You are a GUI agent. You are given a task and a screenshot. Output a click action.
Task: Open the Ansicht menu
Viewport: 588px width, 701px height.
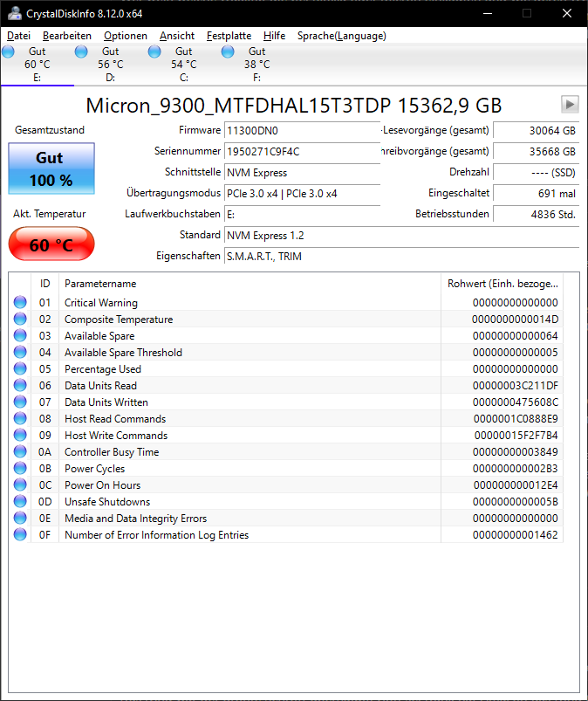177,36
